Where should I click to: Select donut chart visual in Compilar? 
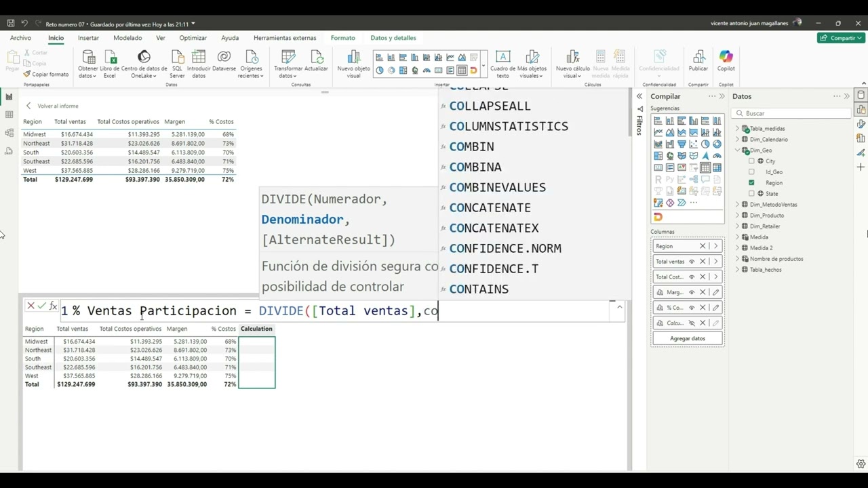(717, 144)
